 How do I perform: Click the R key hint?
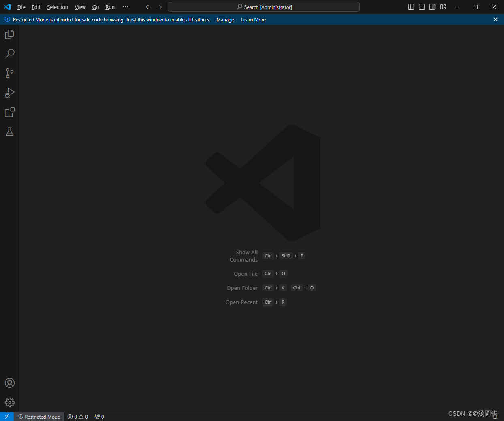(x=283, y=302)
